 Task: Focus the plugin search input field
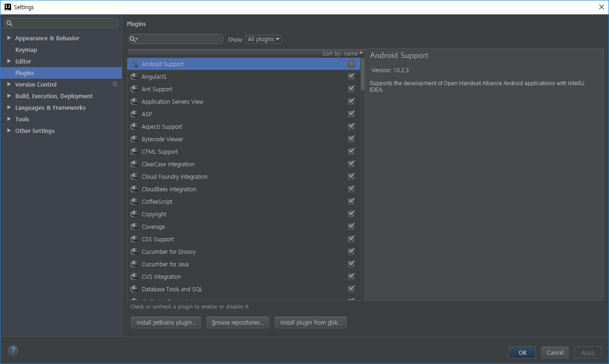(x=176, y=39)
